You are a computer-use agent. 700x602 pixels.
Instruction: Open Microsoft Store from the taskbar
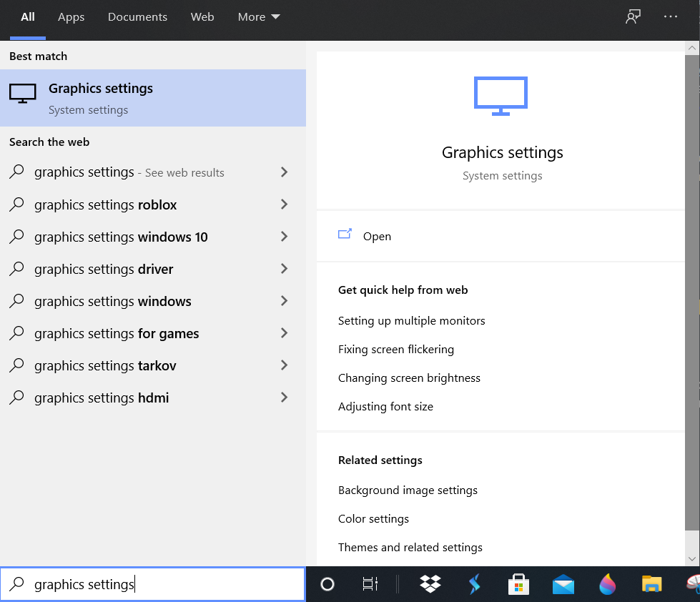click(518, 584)
